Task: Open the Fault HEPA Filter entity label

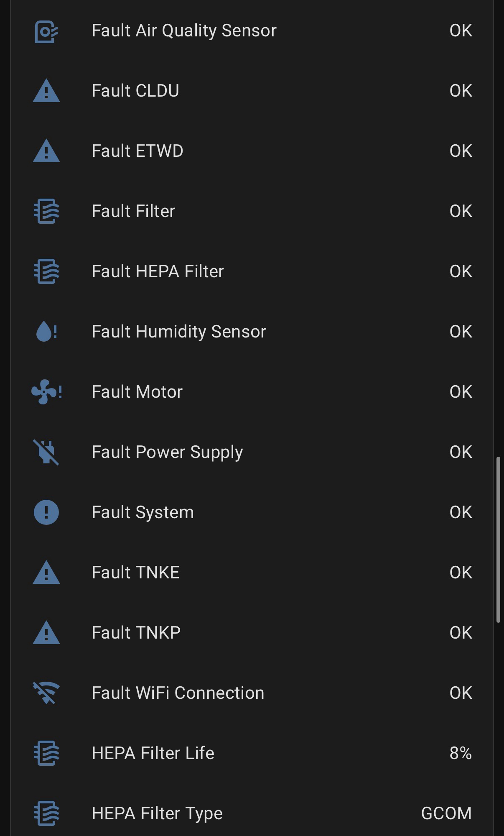Action: coord(158,271)
